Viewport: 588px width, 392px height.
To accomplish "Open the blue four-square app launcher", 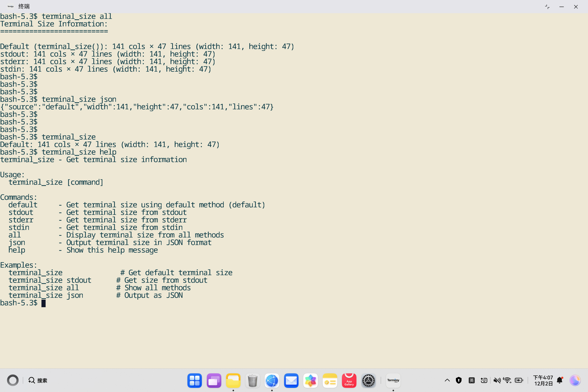I will click(194, 380).
